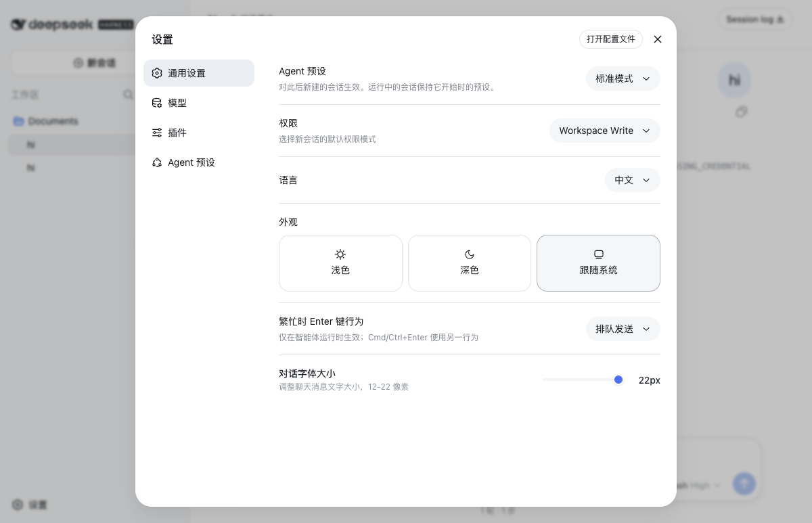Image resolution: width=812 pixels, height=523 pixels.
Task: Open the 模型 settings section
Action: coord(199,103)
